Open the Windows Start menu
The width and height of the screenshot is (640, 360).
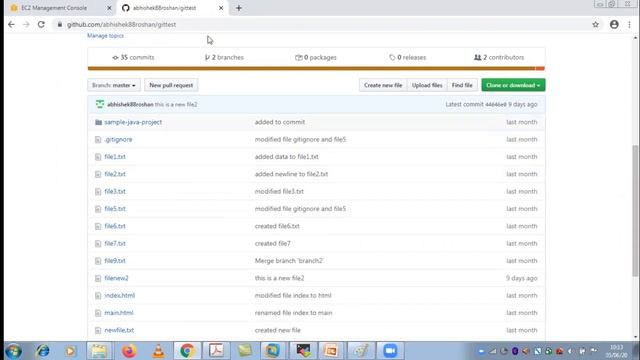point(13,351)
